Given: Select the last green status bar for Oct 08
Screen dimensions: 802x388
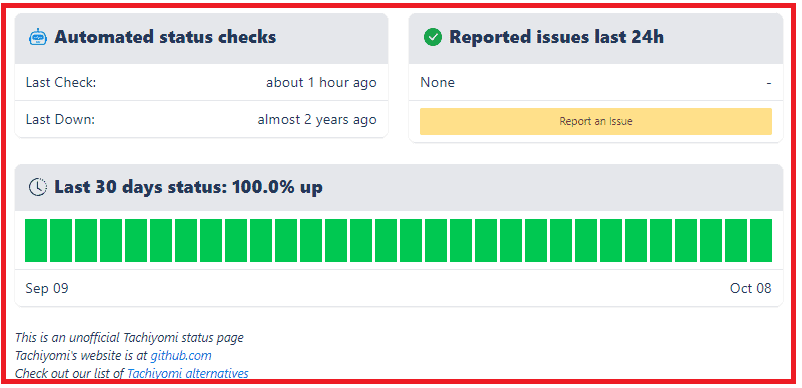Looking at the screenshot, I should pos(761,240).
